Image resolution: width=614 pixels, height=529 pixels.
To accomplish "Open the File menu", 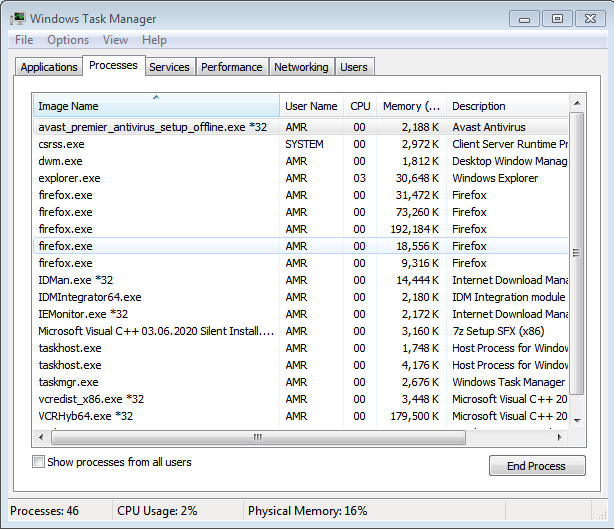I will [x=24, y=40].
